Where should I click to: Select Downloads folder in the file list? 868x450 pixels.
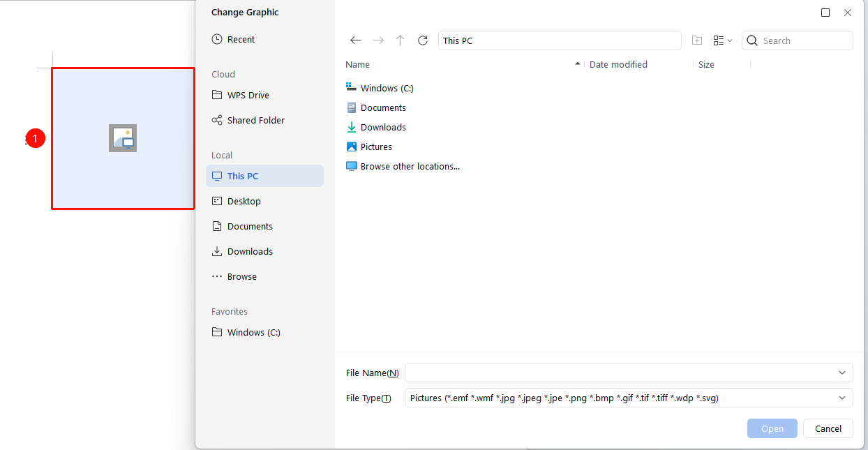[x=376, y=127]
